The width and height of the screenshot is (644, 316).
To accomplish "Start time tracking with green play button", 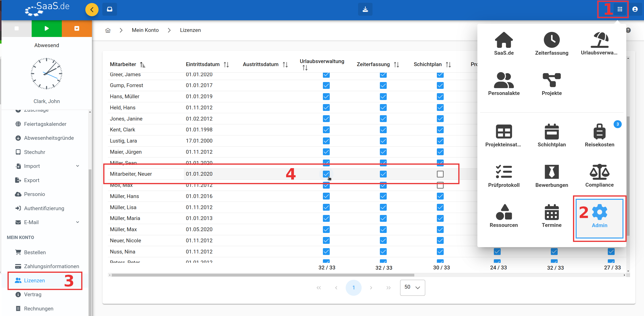I will (x=47, y=28).
